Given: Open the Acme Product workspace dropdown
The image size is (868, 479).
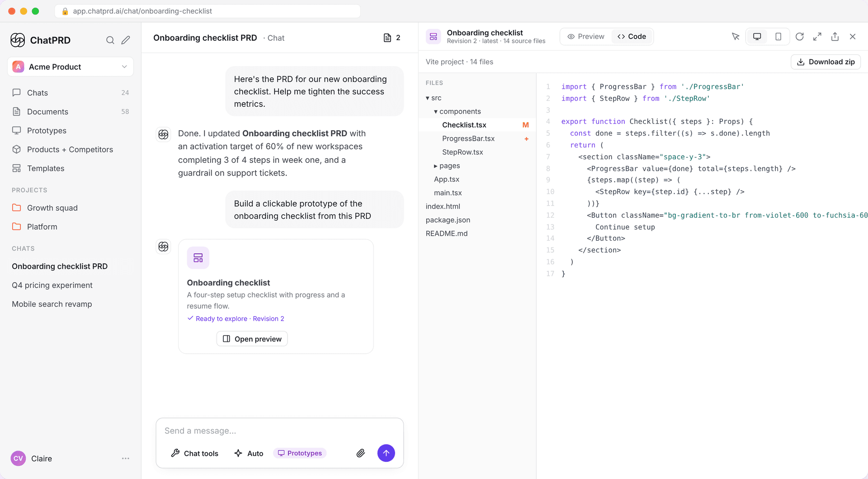Looking at the screenshot, I should tap(71, 67).
